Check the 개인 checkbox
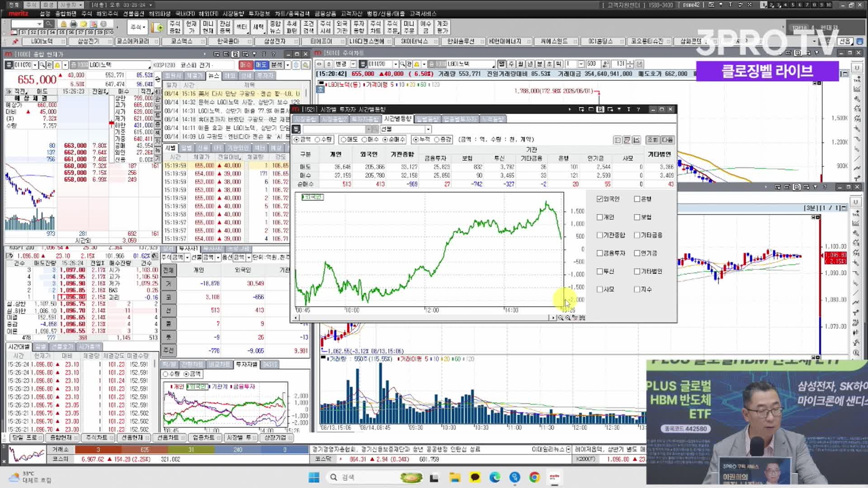This screenshot has width=868, height=488. coord(599,217)
